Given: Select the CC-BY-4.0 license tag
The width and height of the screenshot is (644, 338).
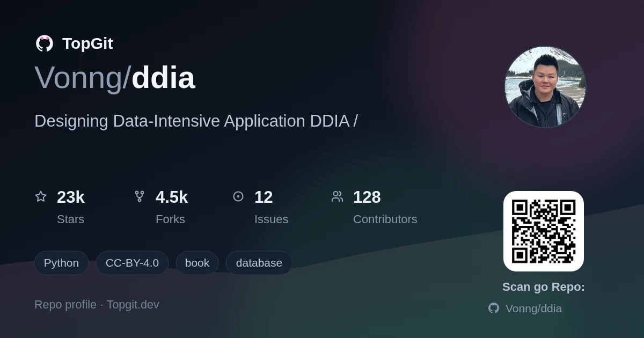Looking at the screenshot, I should click(x=132, y=263).
